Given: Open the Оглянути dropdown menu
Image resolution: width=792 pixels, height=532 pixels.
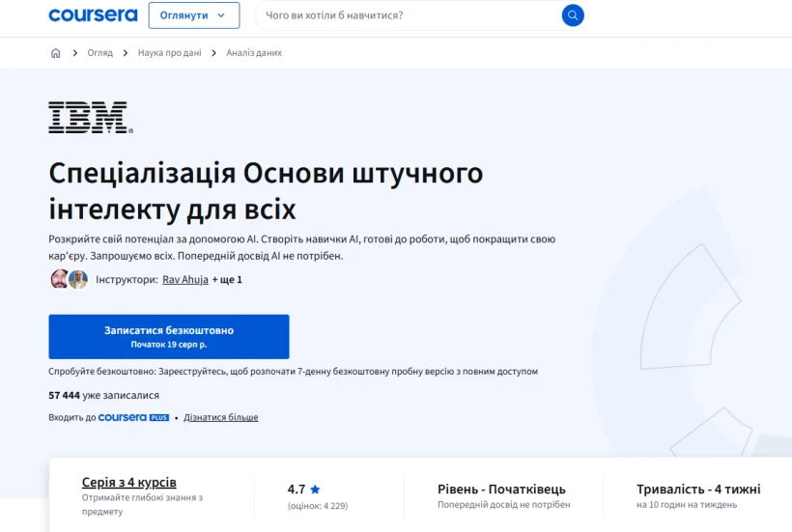Looking at the screenshot, I should point(194,15).
